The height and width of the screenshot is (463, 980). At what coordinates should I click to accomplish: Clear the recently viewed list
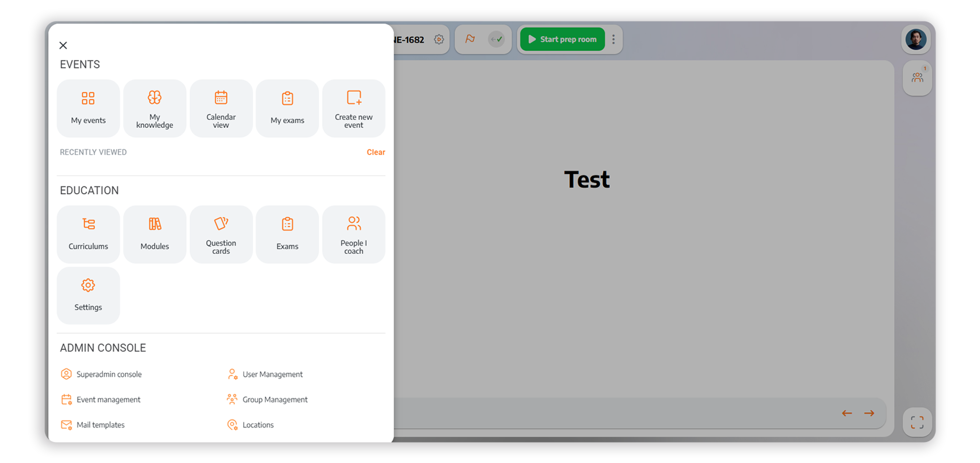point(375,152)
